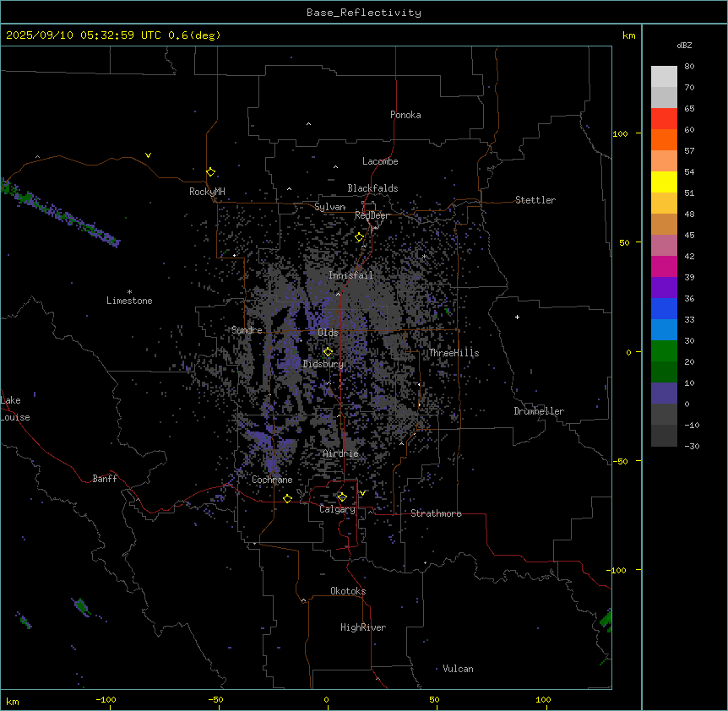Click the -100 tick on horizontal axis
The height and width of the screenshot is (711, 728).
click(106, 699)
